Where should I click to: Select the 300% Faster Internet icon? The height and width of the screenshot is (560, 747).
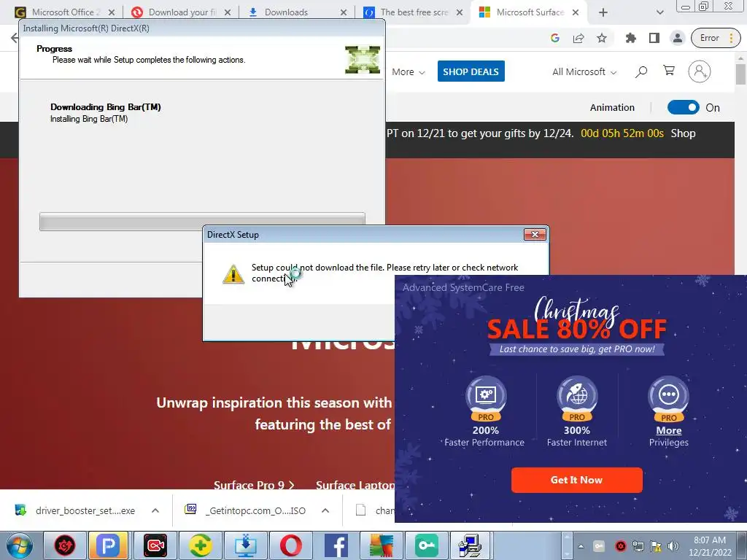(x=577, y=400)
